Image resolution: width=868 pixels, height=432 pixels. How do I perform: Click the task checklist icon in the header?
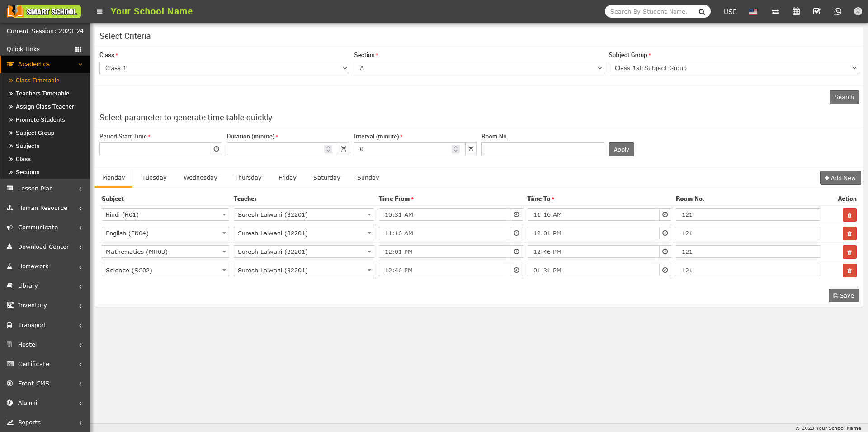tap(817, 12)
